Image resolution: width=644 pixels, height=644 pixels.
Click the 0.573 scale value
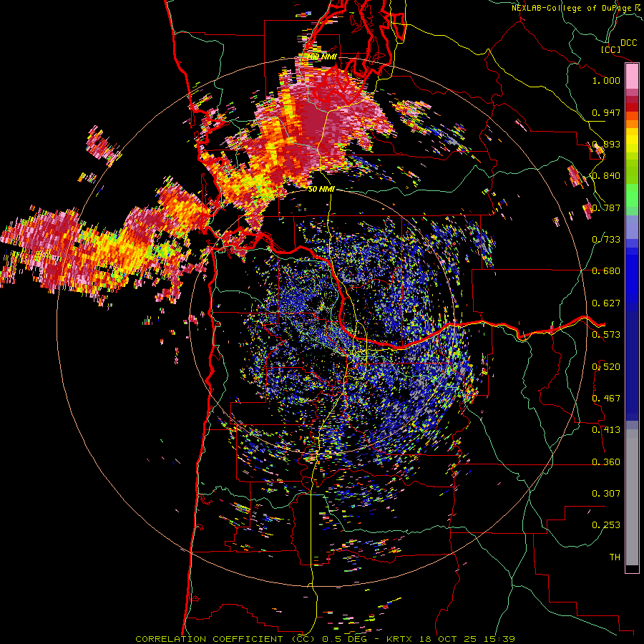606,335
